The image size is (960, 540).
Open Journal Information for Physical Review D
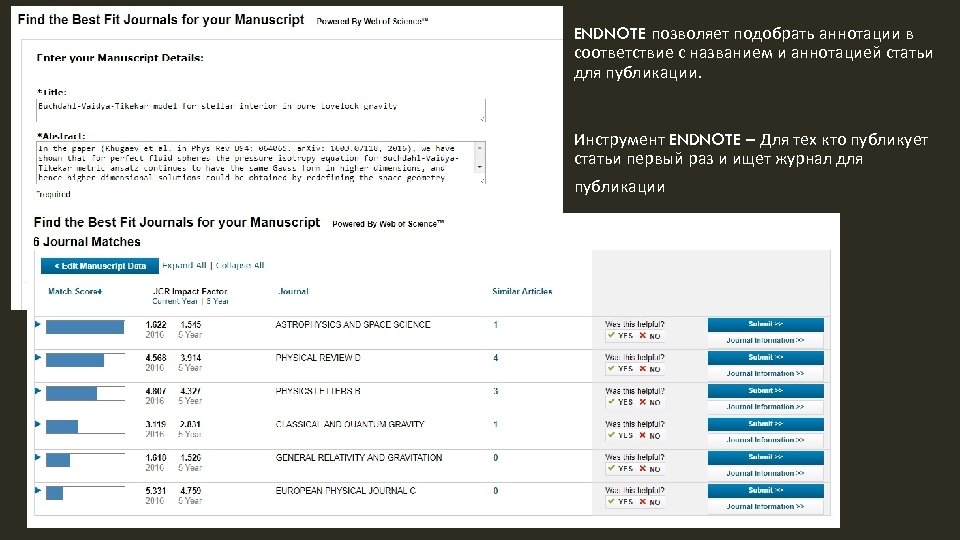pos(765,373)
